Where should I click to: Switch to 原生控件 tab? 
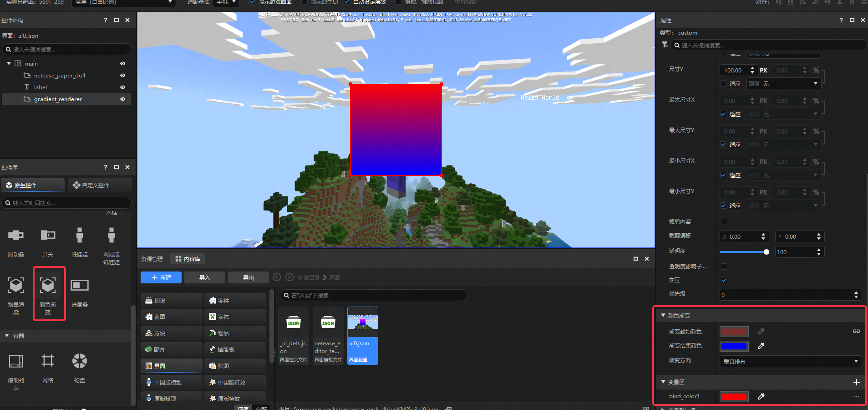[33, 185]
